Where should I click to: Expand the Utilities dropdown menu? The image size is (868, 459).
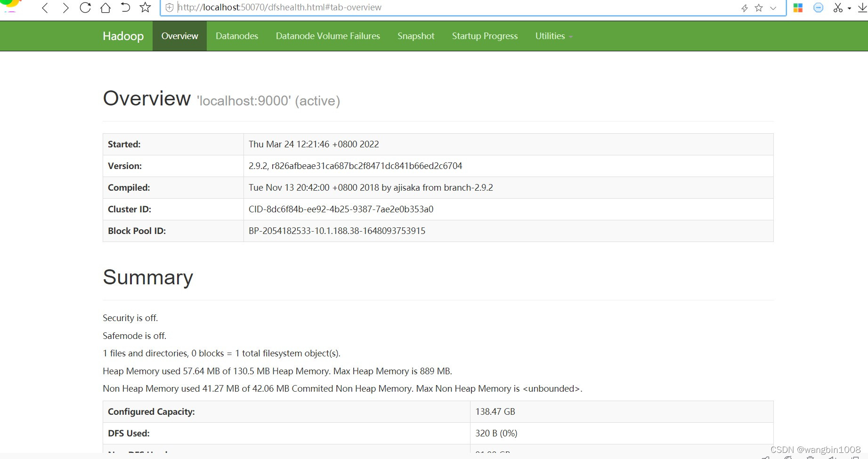pos(554,36)
